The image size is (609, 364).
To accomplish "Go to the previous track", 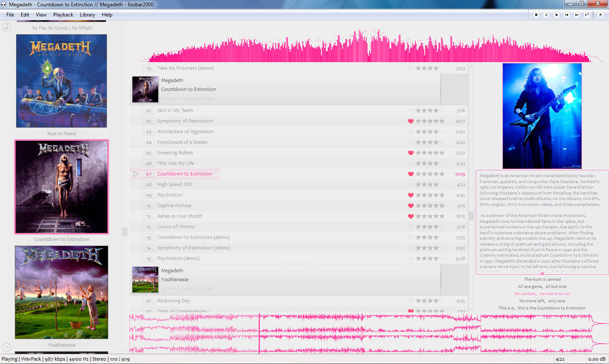I will (567, 15).
